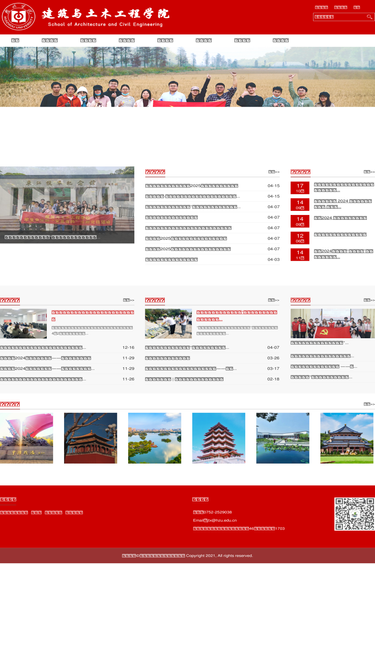Image resolution: width=375 pixels, height=667 pixels.
Task: Click the red date badge showing 12
Action: pyautogui.click(x=300, y=238)
